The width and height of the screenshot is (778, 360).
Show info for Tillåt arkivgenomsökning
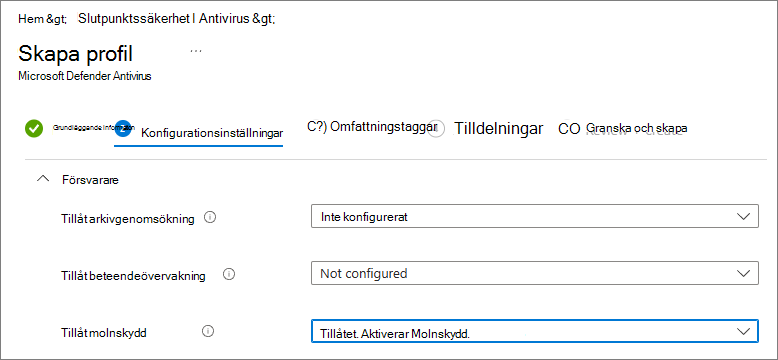coord(210,217)
